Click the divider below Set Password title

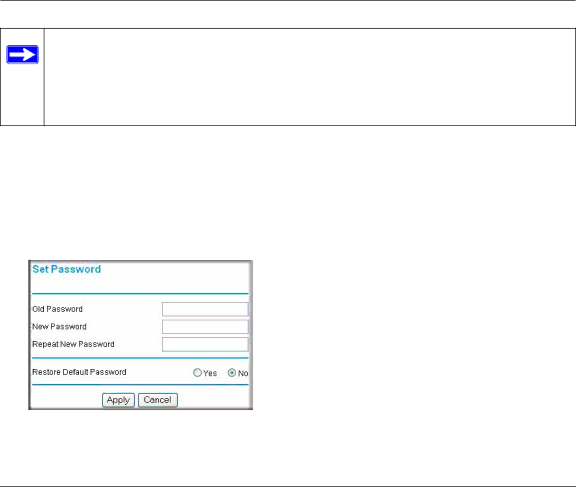140,294
